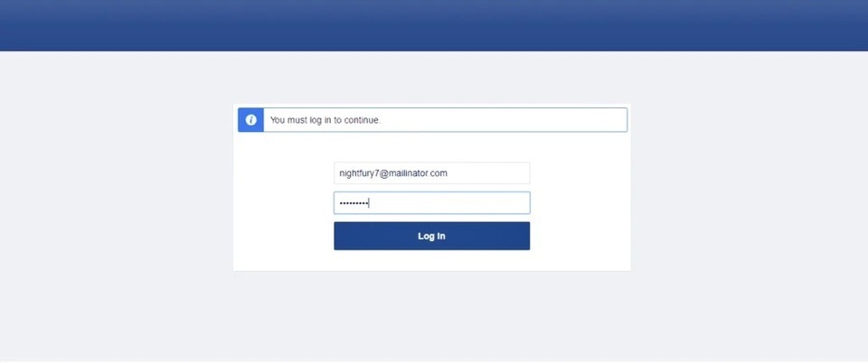Place cursor after the masked password dots

370,203
